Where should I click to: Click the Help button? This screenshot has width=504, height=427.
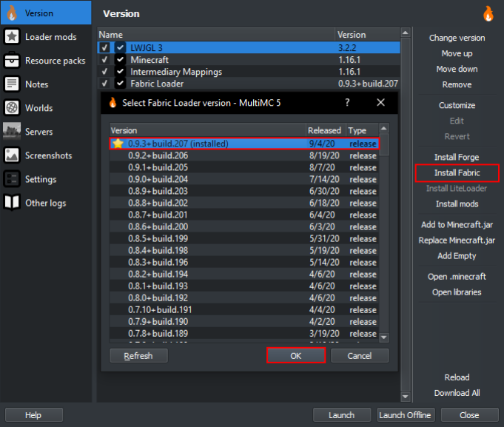click(33, 415)
